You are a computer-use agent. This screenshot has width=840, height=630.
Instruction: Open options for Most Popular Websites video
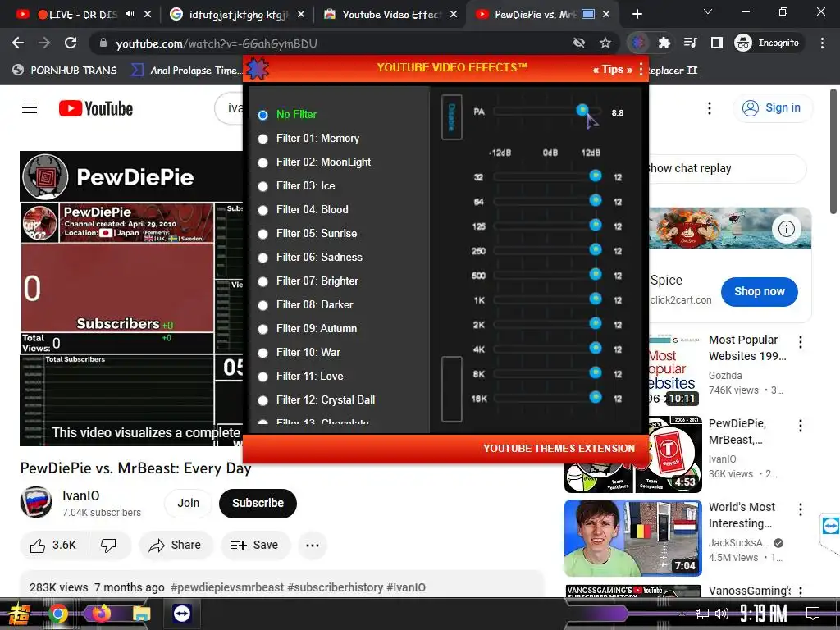[801, 342]
